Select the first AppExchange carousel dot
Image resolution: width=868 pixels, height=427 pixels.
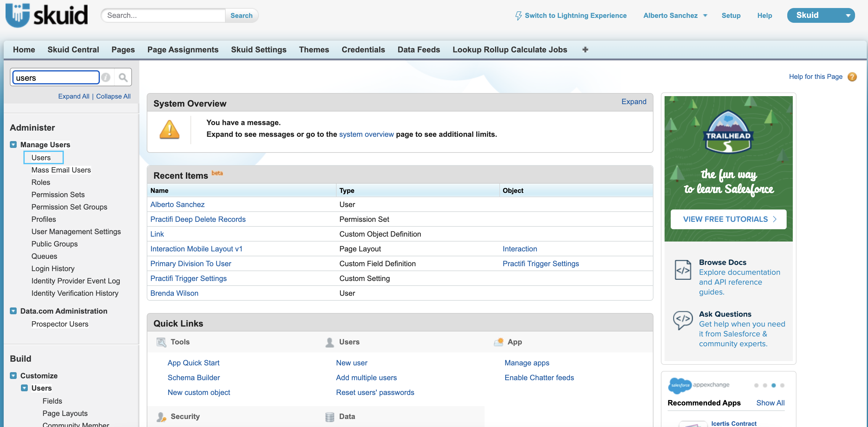[756, 386]
